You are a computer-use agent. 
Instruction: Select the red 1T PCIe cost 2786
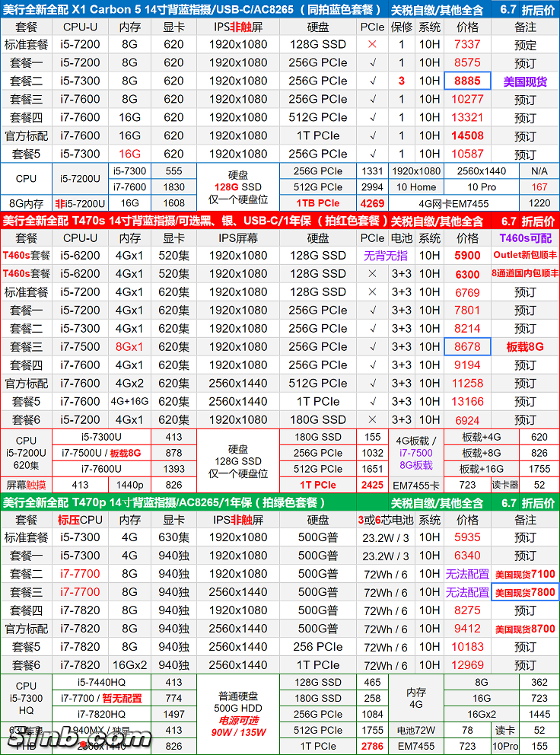point(372,747)
